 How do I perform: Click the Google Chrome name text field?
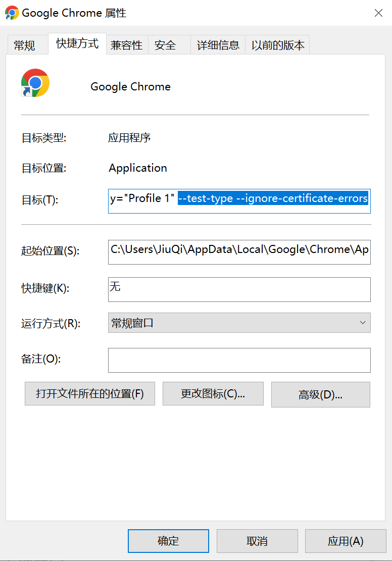click(x=131, y=86)
